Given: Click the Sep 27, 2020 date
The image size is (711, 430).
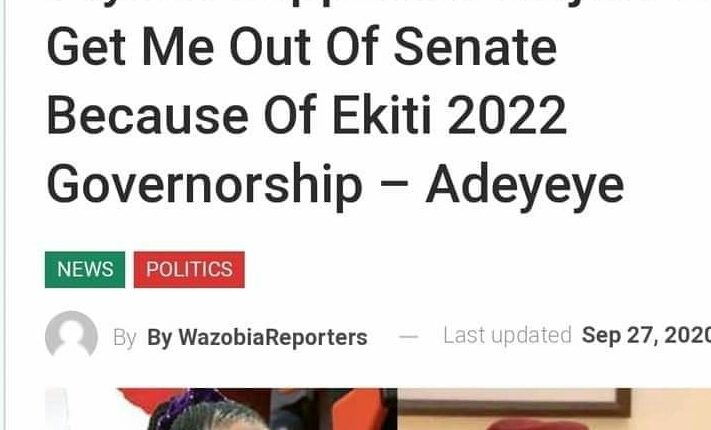Looking at the screenshot, I should (x=646, y=336).
